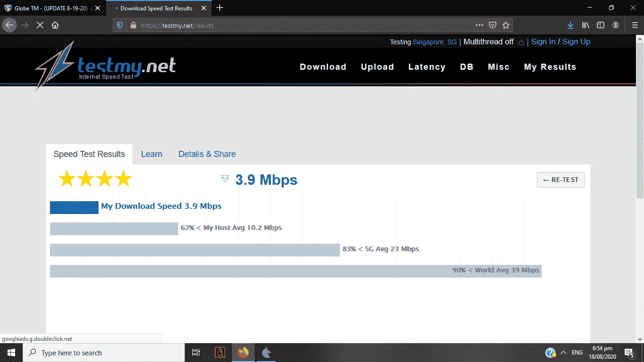Open the Upload menu

point(377,67)
